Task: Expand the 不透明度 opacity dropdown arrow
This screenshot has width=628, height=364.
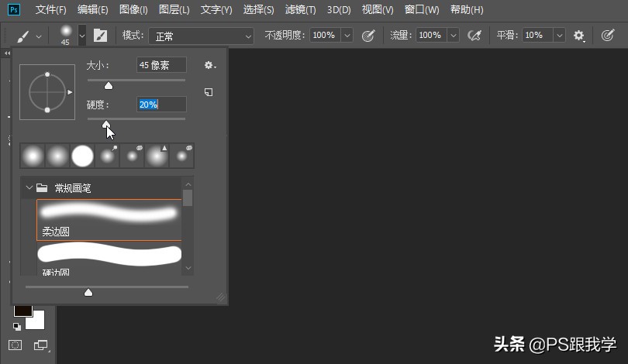Action: (x=347, y=36)
